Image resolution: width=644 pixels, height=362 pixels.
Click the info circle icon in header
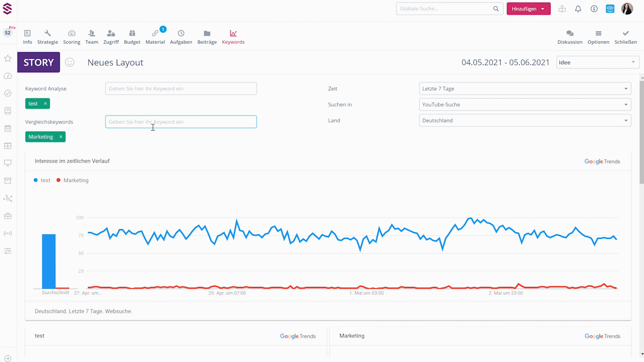click(x=594, y=9)
